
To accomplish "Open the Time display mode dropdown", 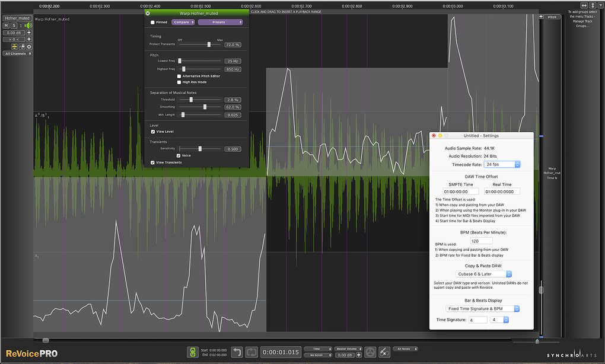I will point(318,349).
